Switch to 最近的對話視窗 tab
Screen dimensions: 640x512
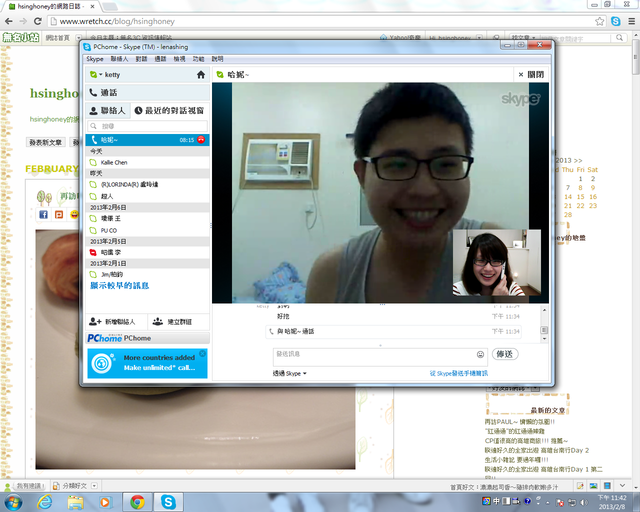[169, 111]
